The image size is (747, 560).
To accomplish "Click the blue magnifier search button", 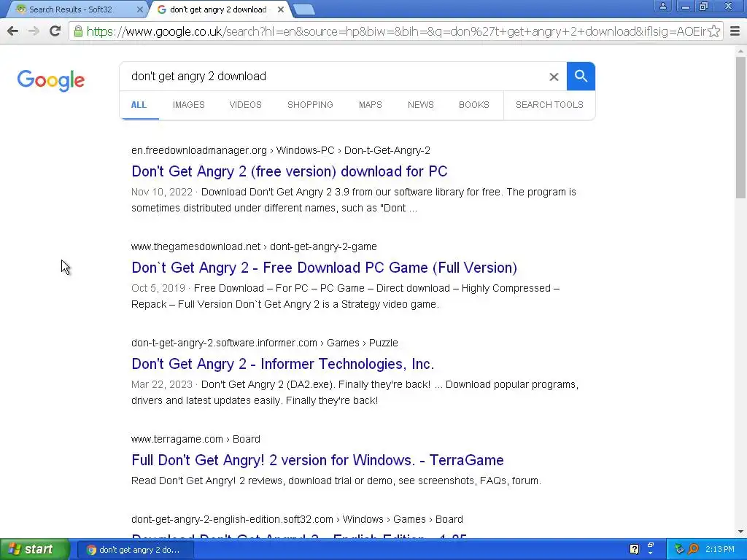I will point(581,76).
